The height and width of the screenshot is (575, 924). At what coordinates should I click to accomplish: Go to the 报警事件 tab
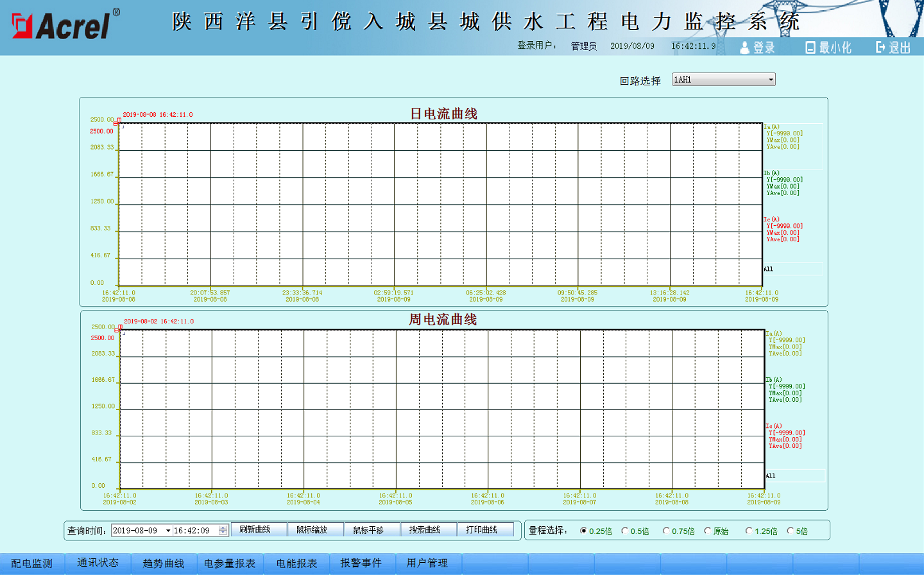(x=361, y=563)
